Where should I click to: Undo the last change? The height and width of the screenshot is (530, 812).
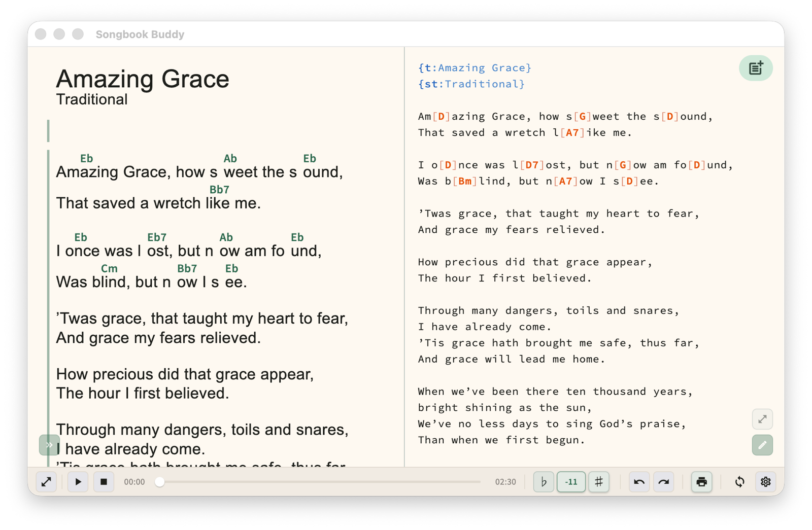pos(639,482)
